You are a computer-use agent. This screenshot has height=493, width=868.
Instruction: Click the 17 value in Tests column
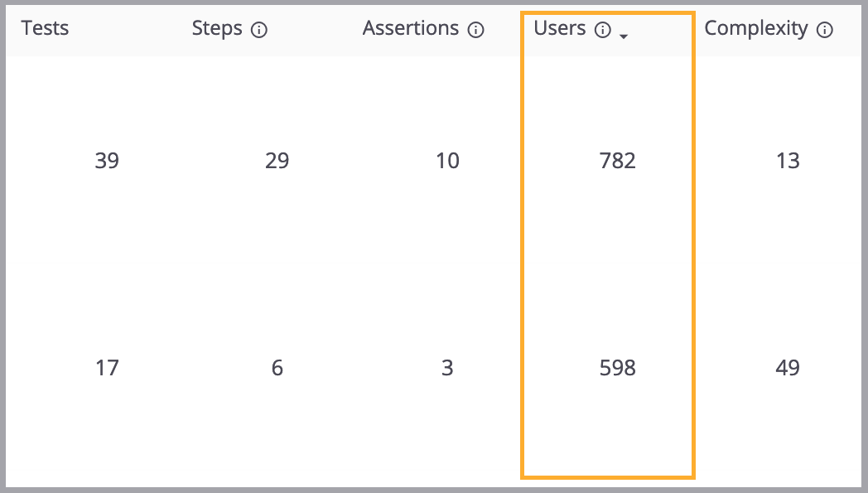tap(107, 368)
